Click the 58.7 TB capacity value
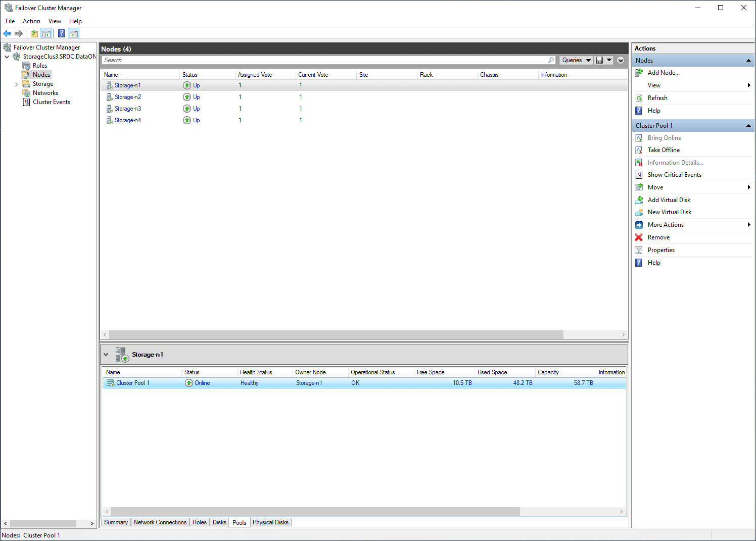 (583, 383)
